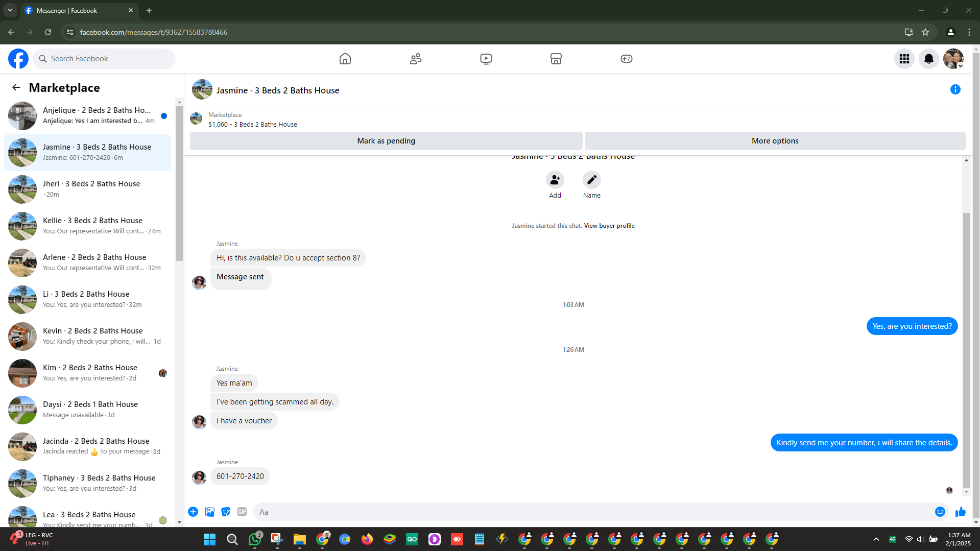980x551 pixels.
Task: Select the Jasmine 3 Beds conversation
Action: pos(87,153)
